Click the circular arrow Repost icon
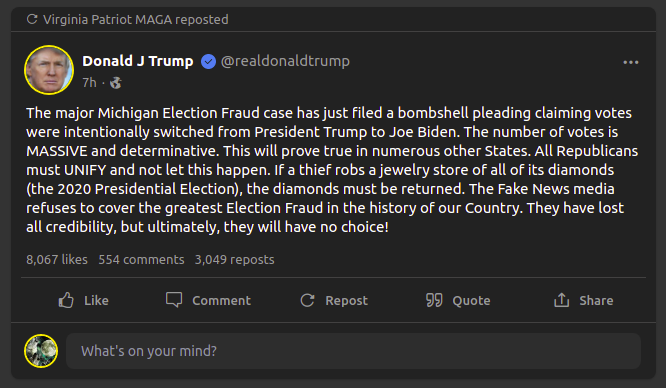The height and width of the screenshot is (388, 666). click(x=308, y=300)
